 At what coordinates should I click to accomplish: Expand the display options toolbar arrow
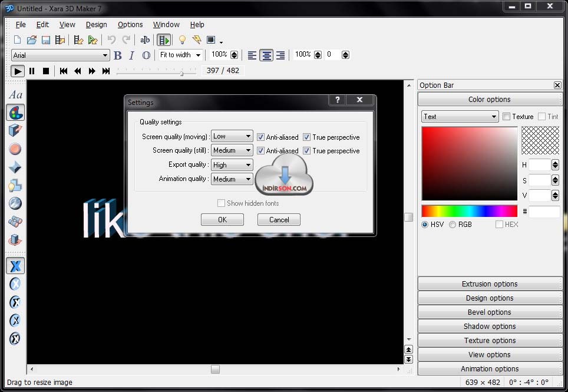point(221,42)
